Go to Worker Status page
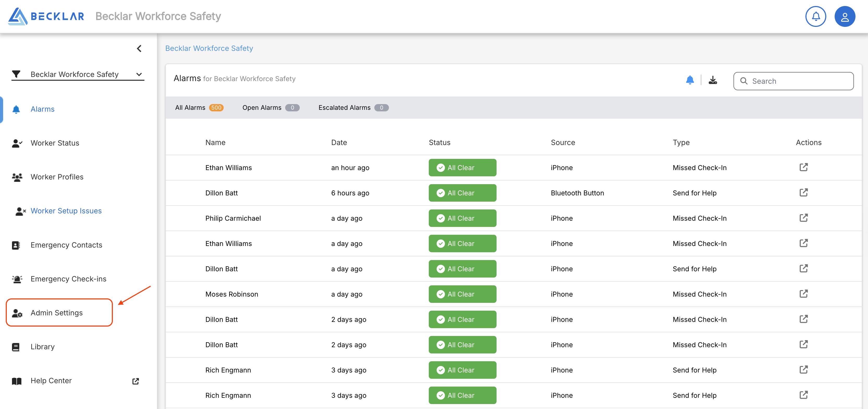This screenshot has width=868, height=409. (x=55, y=143)
